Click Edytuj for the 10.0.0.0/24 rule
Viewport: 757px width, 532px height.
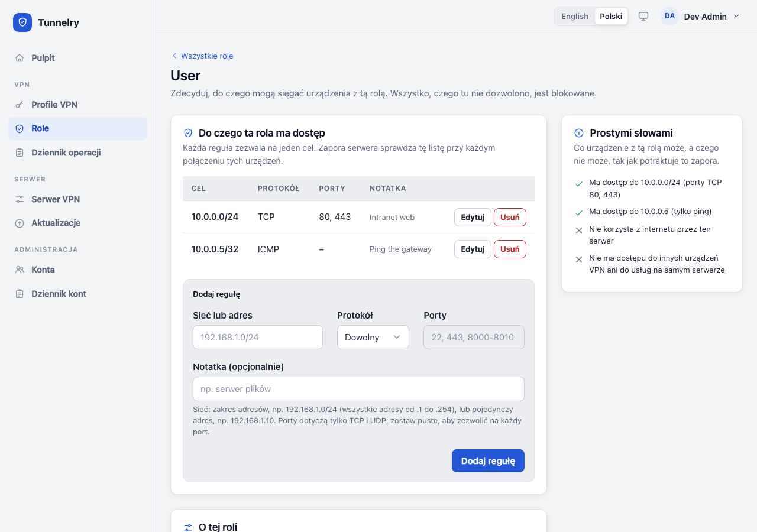(473, 217)
